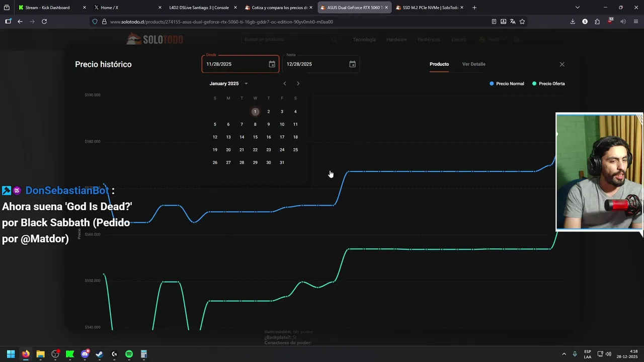This screenshot has width=644, height=362.
Task: Open File Explorer from taskbar
Action: pyautogui.click(x=40, y=354)
